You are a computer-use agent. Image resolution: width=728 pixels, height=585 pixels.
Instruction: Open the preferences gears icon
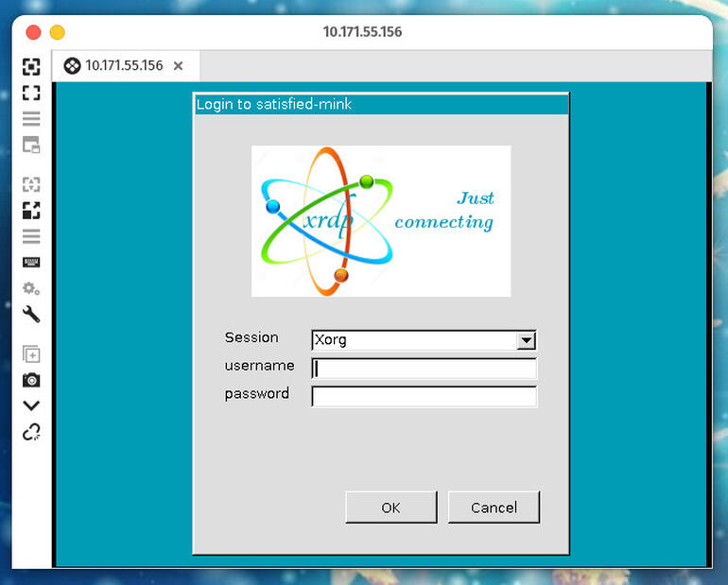31,288
